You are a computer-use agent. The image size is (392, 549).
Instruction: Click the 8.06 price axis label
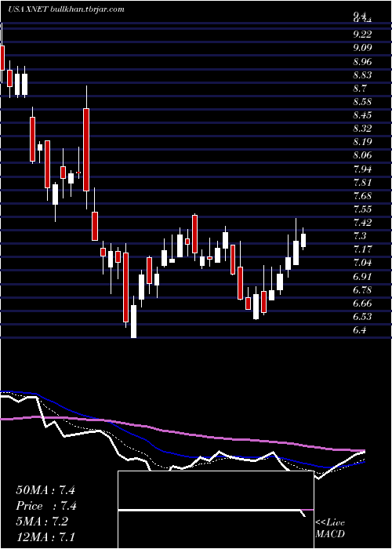pos(362,155)
